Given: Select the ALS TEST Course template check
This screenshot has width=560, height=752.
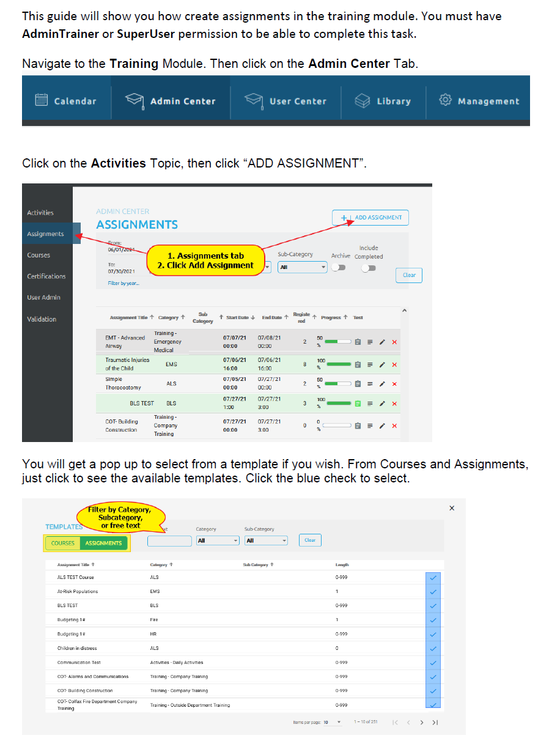Looking at the screenshot, I should pyautogui.click(x=433, y=578).
